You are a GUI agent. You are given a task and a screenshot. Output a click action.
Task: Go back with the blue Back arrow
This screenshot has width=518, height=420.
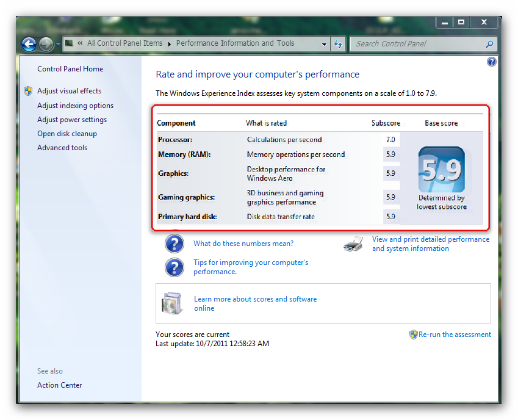29,44
